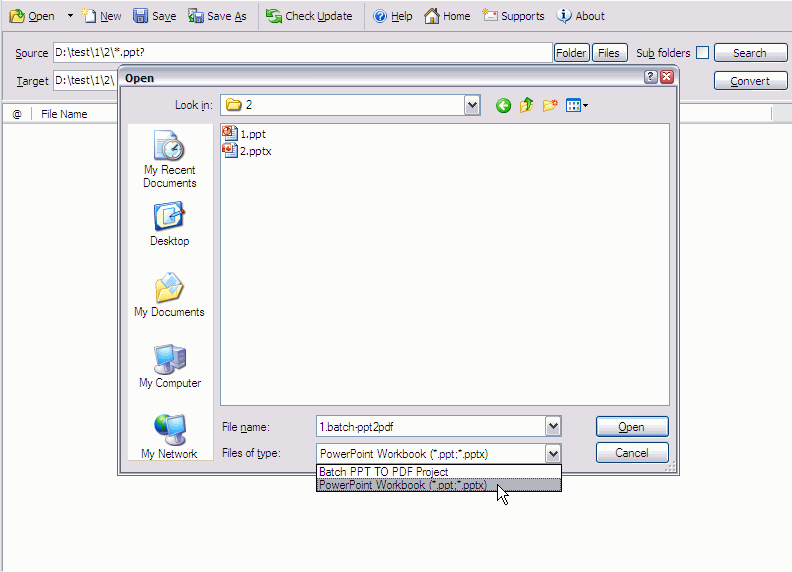Image resolution: width=792 pixels, height=572 pixels.
Task: Click the Home toolbar icon
Action: [x=432, y=16]
